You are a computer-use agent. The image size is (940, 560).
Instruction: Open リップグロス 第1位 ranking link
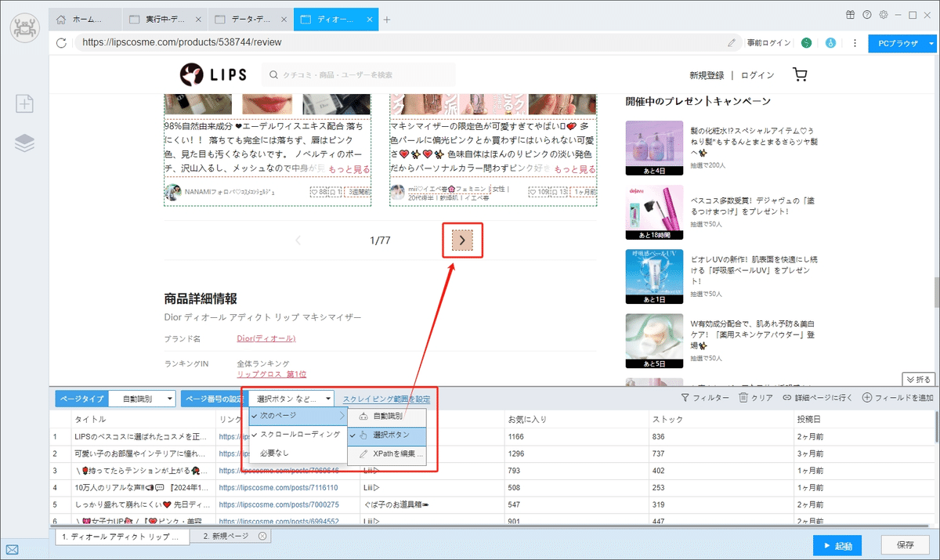coord(272,374)
